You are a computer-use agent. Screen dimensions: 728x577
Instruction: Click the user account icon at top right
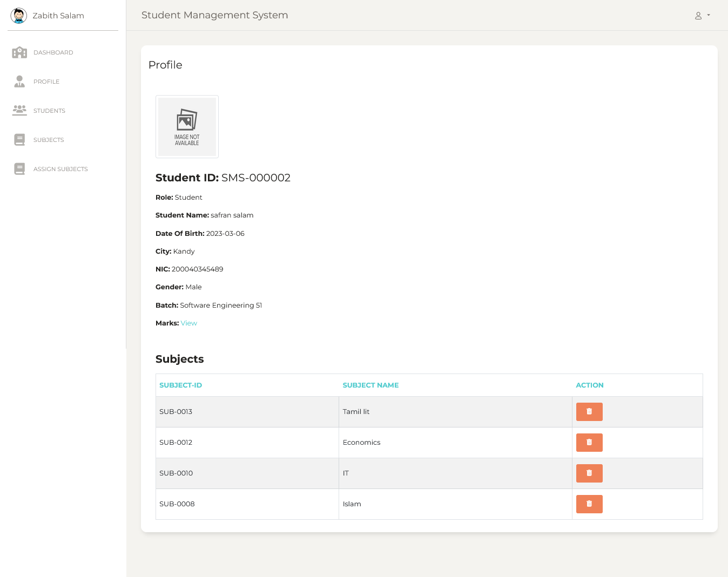pyautogui.click(x=698, y=16)
